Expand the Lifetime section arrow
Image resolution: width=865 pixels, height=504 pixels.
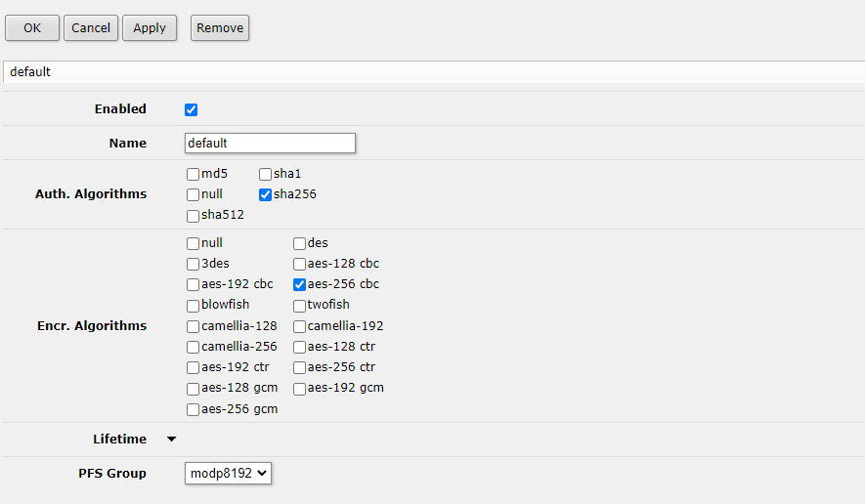(172, 440)
